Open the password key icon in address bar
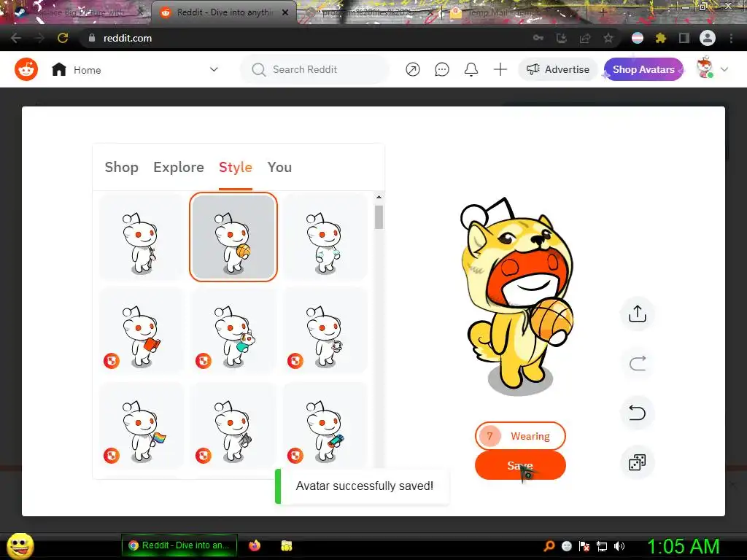Viewport: 747px width, 560px height. pos(538,38)
